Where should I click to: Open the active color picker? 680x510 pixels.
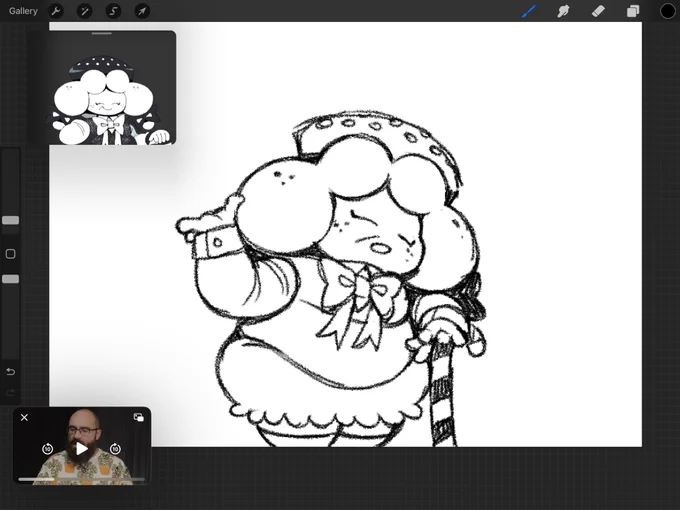(667, 11)
